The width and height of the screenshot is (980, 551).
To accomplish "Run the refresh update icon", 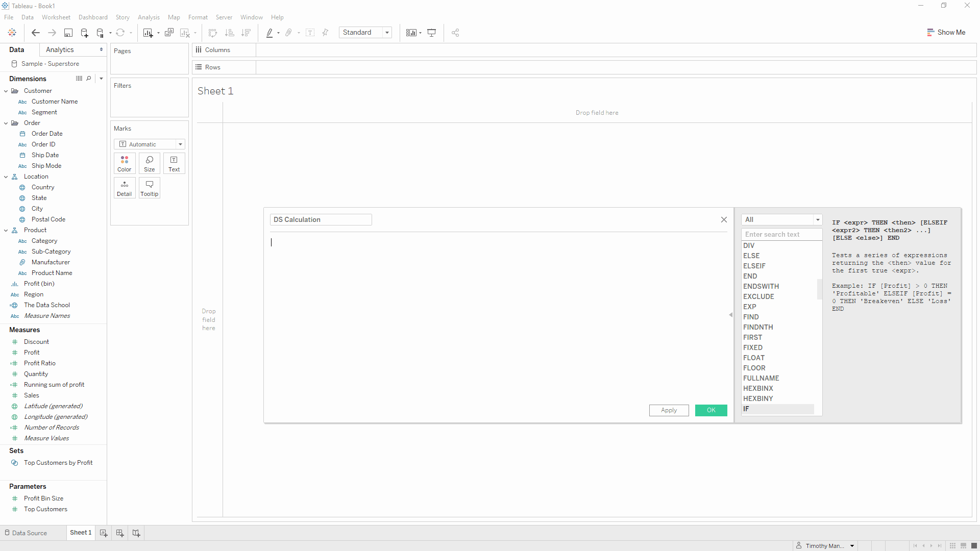I will 120,33.
